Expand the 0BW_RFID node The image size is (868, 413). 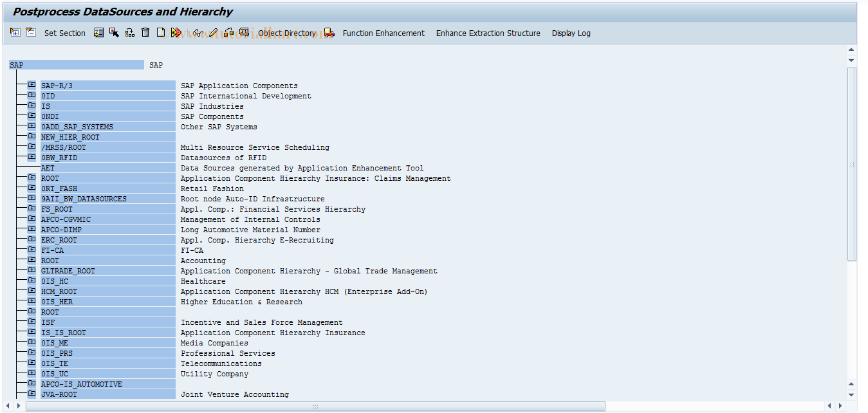point(32,157)
